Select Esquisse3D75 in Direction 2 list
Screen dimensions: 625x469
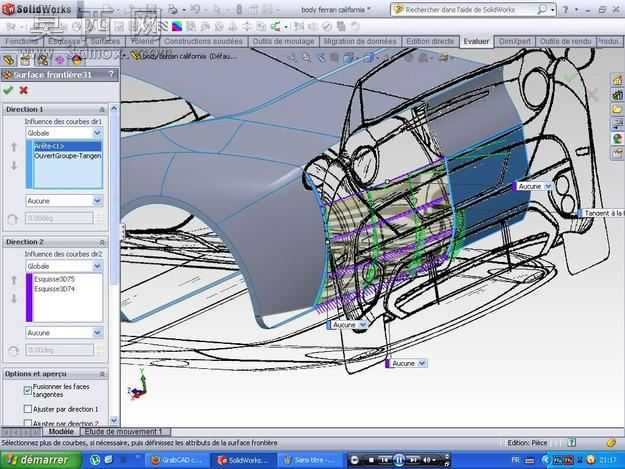point(67,279)
